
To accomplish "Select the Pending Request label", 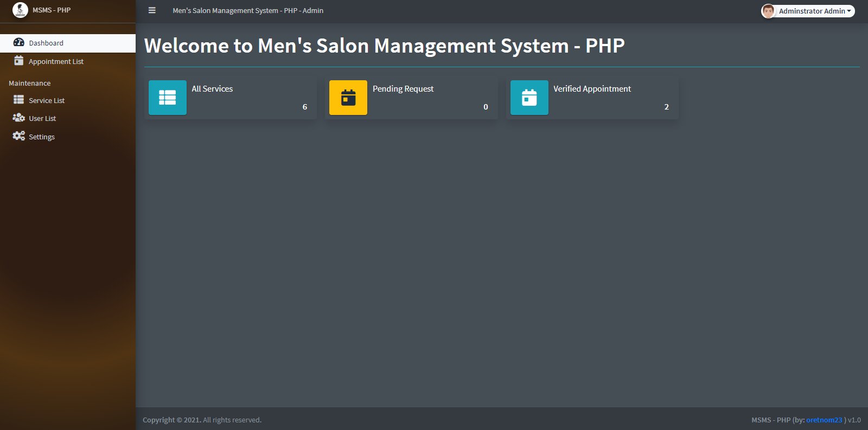I will pos(403,89).
